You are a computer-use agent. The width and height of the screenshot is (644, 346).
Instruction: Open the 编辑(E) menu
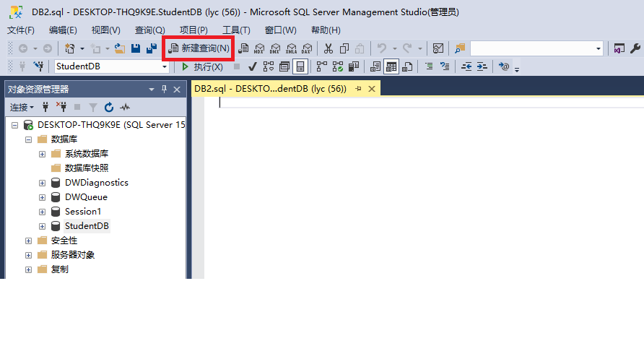[x=63, y=30]
